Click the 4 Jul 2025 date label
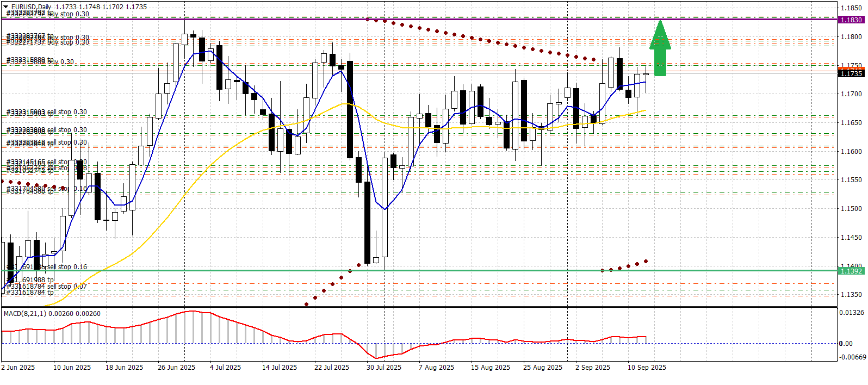Screen dimensions: 868x385 [225, 368]
